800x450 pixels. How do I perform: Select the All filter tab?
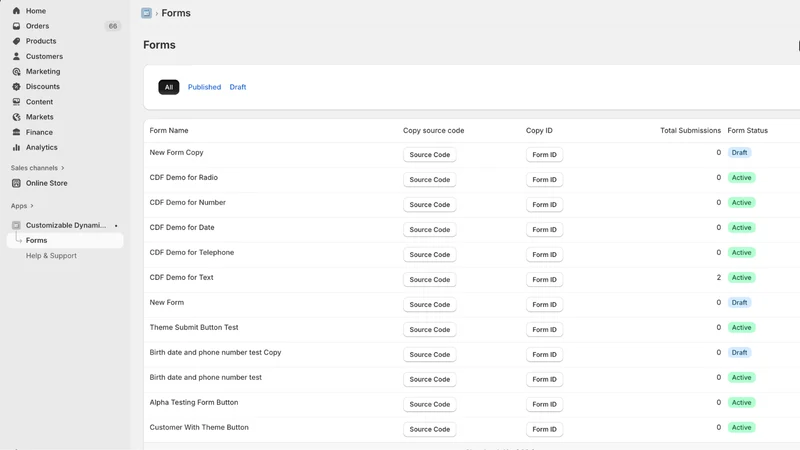pyautogui.click(x=169, y=87)
